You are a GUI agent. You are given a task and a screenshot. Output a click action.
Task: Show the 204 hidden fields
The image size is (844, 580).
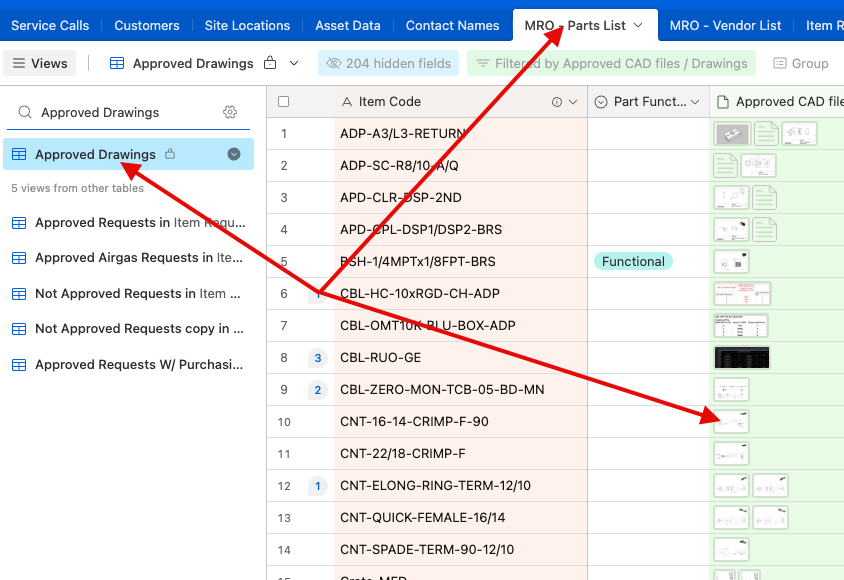(388, 63)
